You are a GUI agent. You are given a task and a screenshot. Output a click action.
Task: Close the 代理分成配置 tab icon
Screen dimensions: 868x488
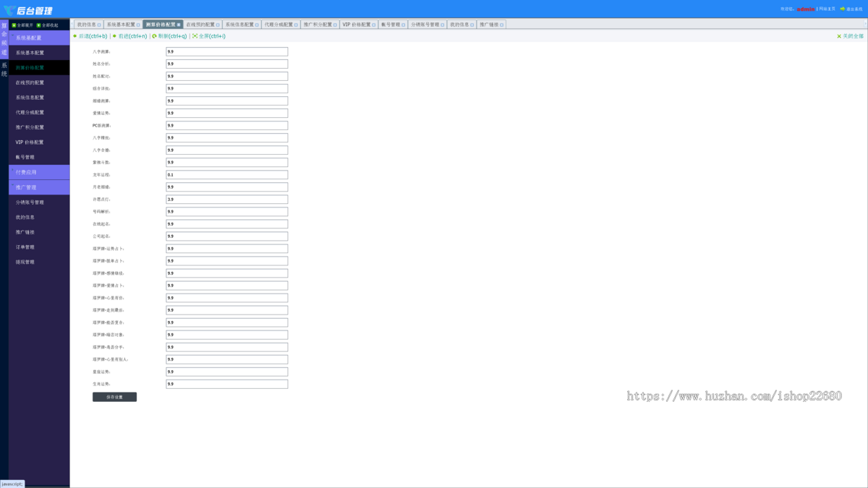point(296,25)
